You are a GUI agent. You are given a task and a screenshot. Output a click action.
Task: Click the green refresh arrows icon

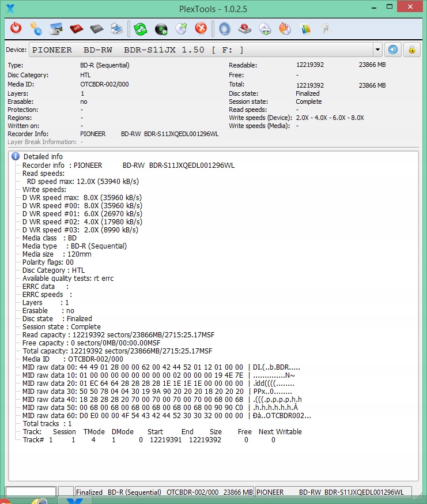(x=141, y=29)
